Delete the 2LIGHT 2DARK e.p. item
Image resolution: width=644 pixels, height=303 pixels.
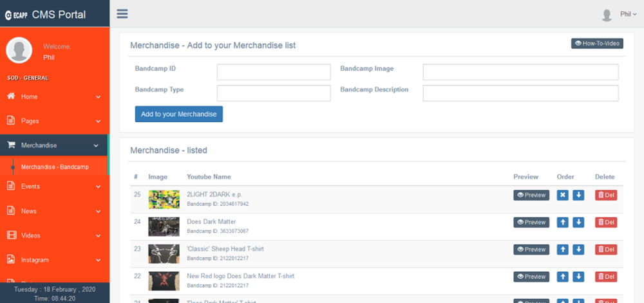tap(606, 195)
